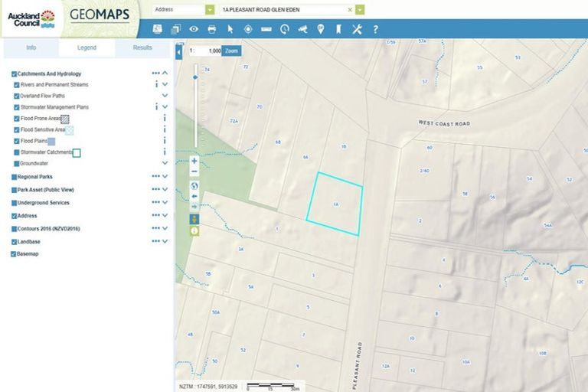Viewport: 588px width, 392px height.
Task: Click the Zoom scale button
Action: pyautogui.click(x=231, y=51)
